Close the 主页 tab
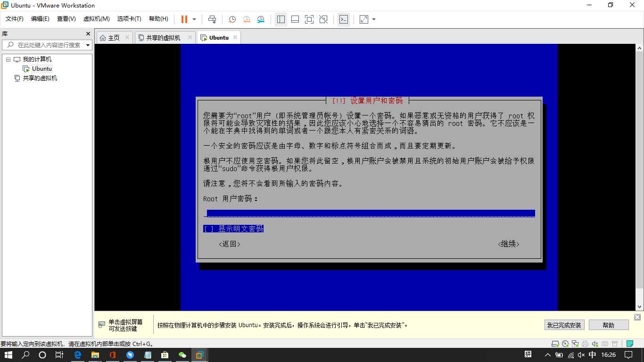 pos(127,37)
